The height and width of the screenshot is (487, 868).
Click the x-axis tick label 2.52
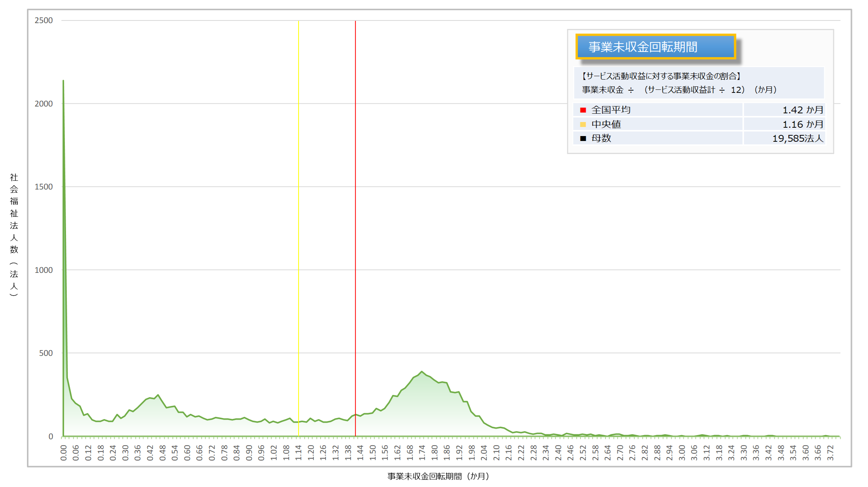(583, 453)
